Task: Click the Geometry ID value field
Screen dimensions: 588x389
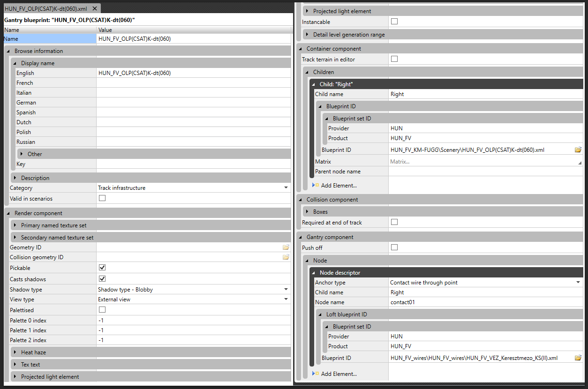Action: [x=189, y=247]
